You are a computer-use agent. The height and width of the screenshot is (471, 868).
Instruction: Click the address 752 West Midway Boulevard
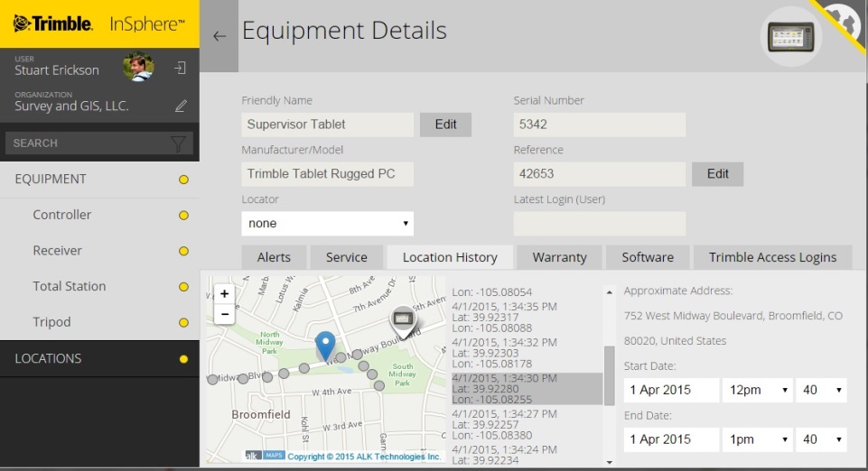click(733, 316)
